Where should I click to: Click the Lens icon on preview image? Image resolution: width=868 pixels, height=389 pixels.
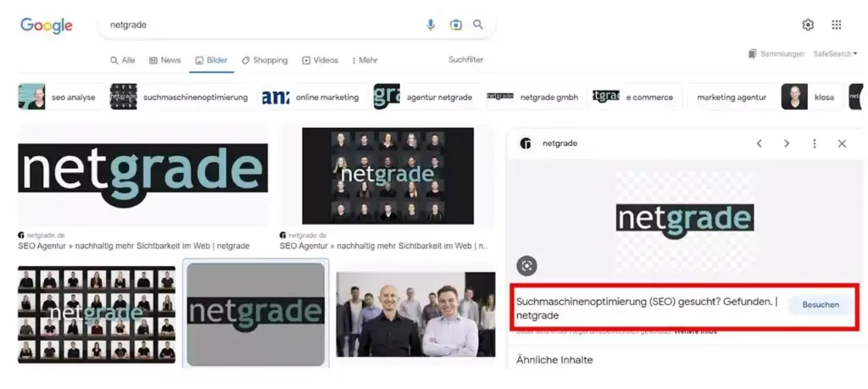[527, 266]
